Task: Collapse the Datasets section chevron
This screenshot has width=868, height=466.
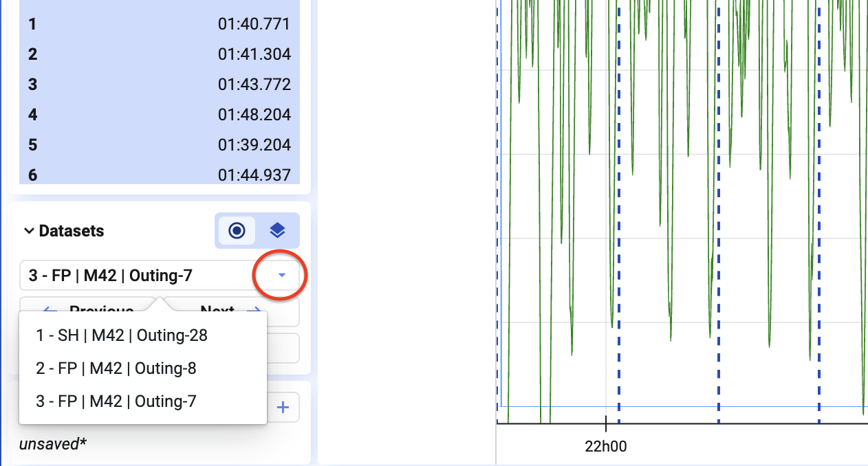Action: (x=29, y=231)
